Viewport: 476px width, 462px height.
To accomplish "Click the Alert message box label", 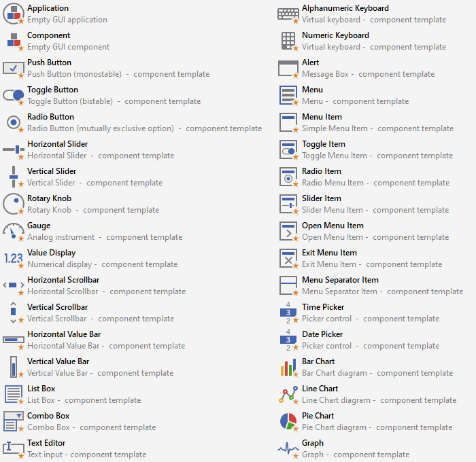I will [310, 63].
